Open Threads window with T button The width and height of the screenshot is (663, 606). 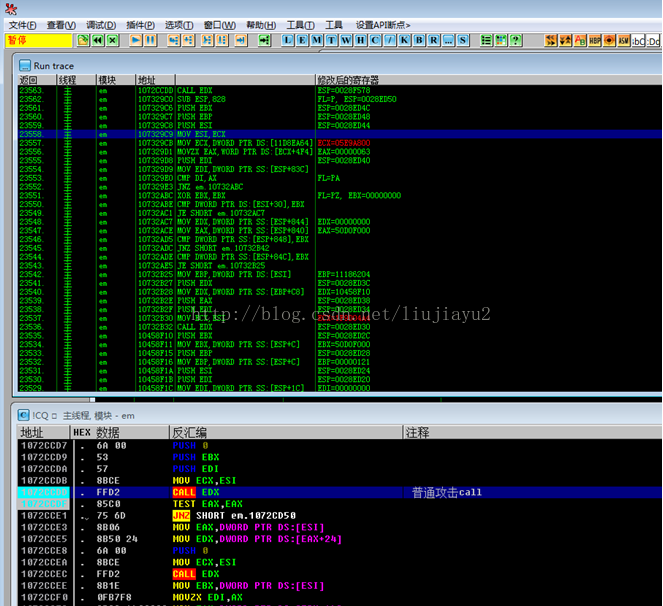coord(331,40)
